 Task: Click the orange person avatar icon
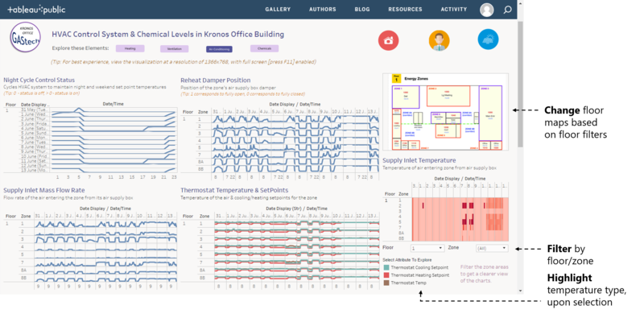pos(439,40)
